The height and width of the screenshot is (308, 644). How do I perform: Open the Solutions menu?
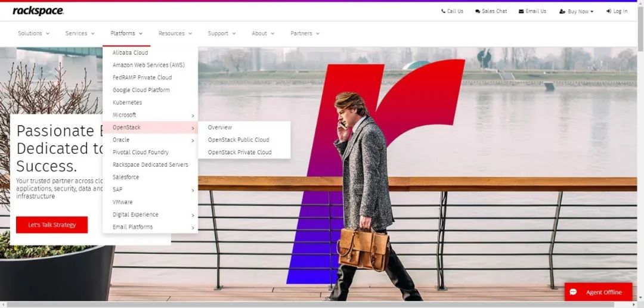(33, 33)
